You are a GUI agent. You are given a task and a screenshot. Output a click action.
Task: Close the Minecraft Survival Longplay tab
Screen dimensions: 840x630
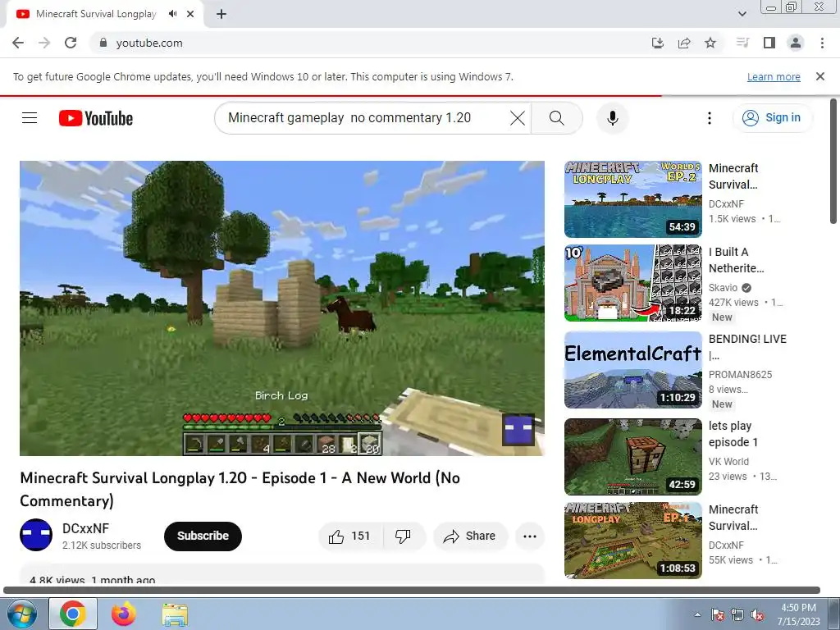coord(190,14)
